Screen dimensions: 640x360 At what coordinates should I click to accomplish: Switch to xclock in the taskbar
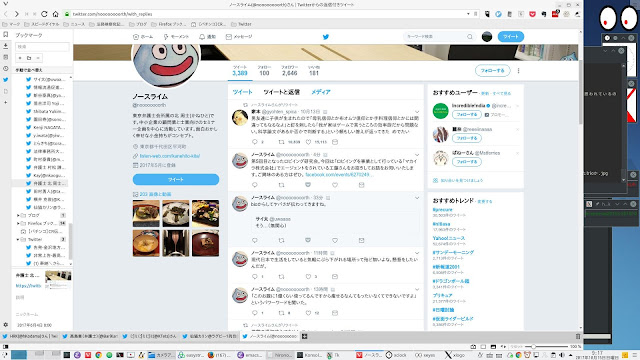(396, 355)
